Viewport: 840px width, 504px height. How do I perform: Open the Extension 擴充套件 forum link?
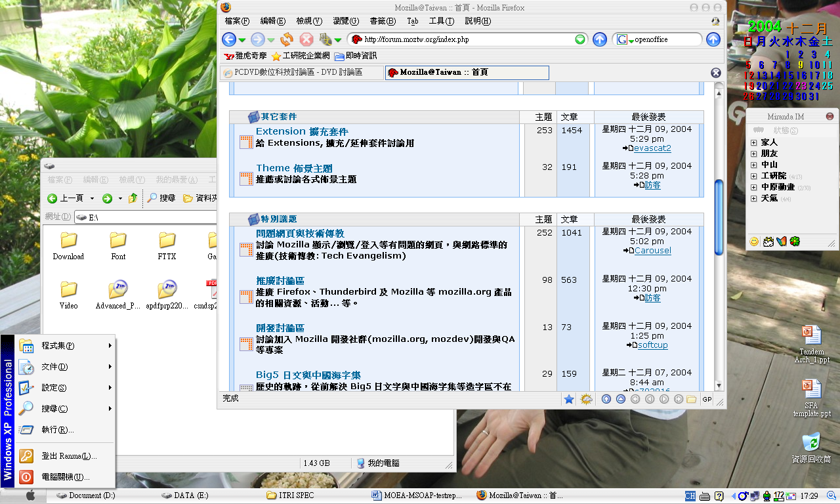click(302, 132)
